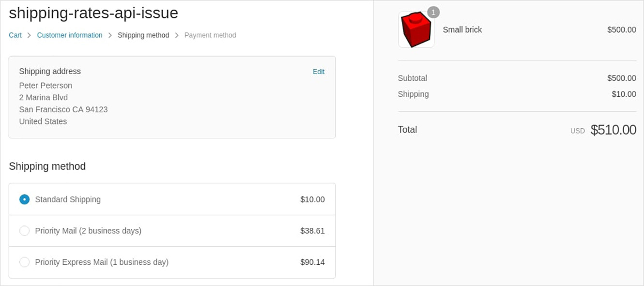This screenshot has width=644, height=286.
Task: Click the $510.00 order total amount
Action: [x=613, y=130]
